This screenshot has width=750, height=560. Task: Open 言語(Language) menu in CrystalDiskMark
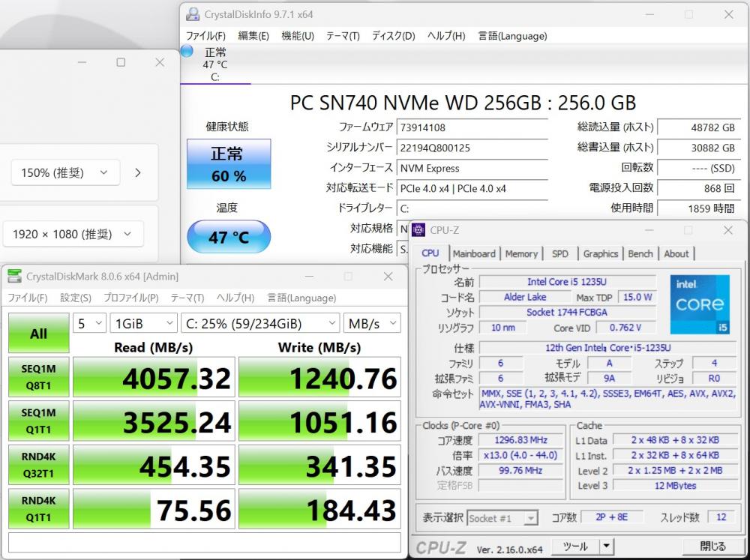[x=301, y=298]
